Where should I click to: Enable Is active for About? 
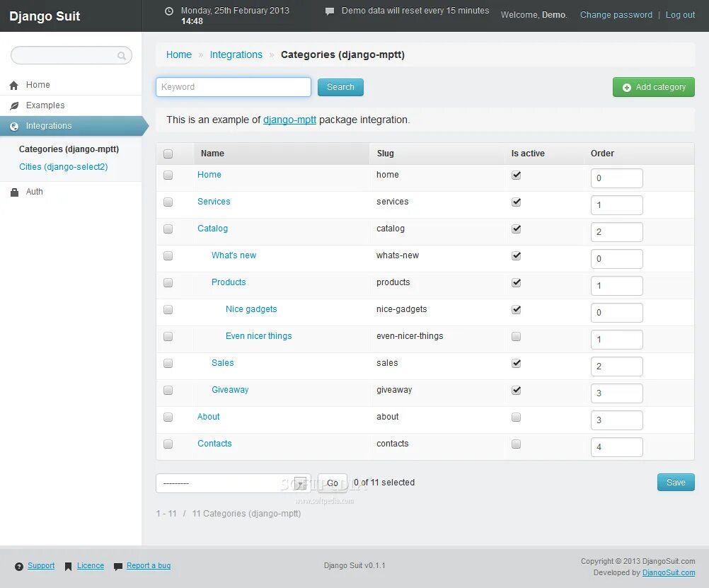click(x=516, y=417)
